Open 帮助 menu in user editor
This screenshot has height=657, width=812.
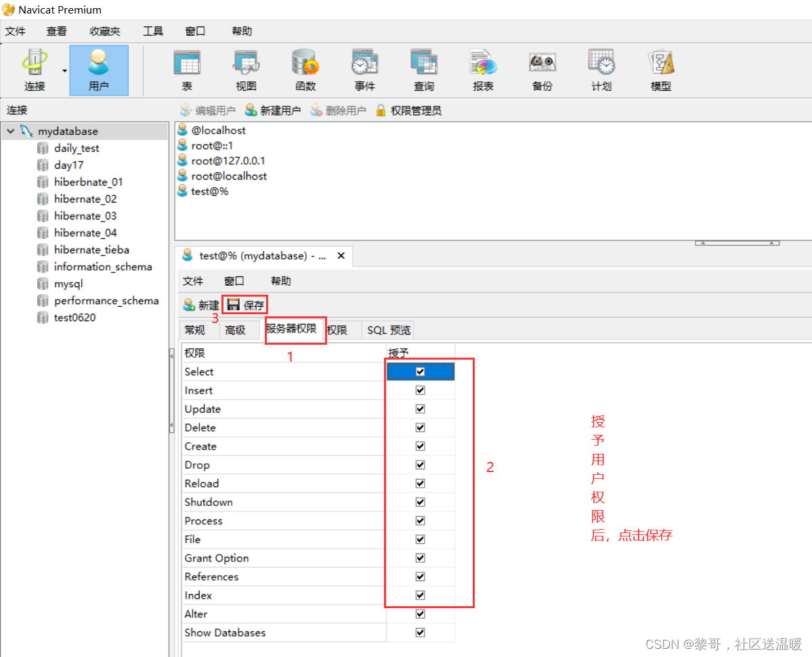280,281
